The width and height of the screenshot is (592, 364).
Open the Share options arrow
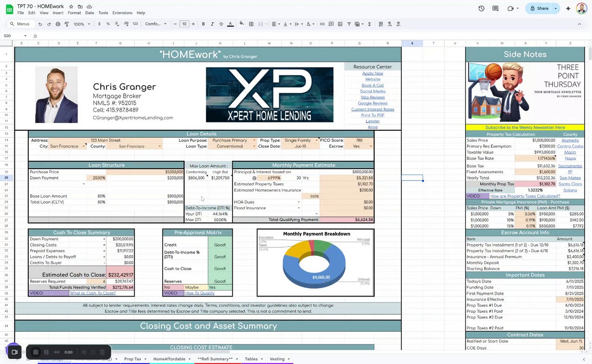pos(555,8)
